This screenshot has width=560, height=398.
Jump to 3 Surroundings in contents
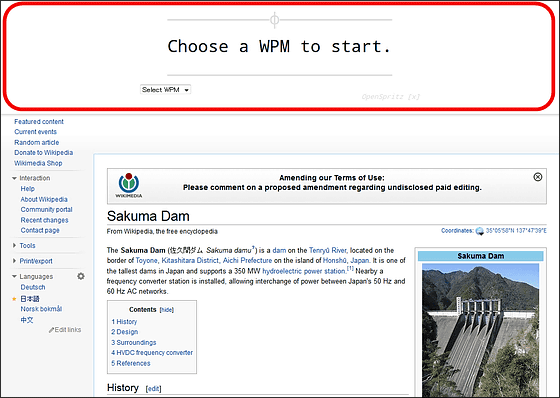(x=134, y=342)
